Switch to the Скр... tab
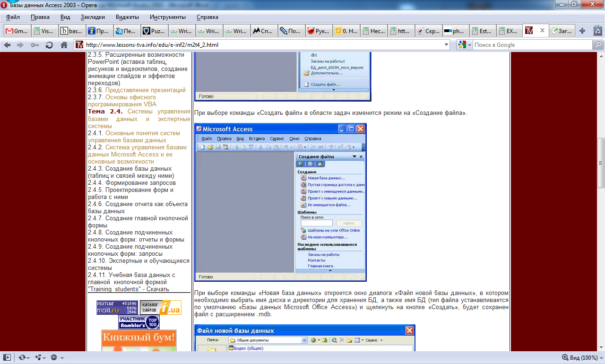This screenshot has width=605, height=364. [428, 31]
